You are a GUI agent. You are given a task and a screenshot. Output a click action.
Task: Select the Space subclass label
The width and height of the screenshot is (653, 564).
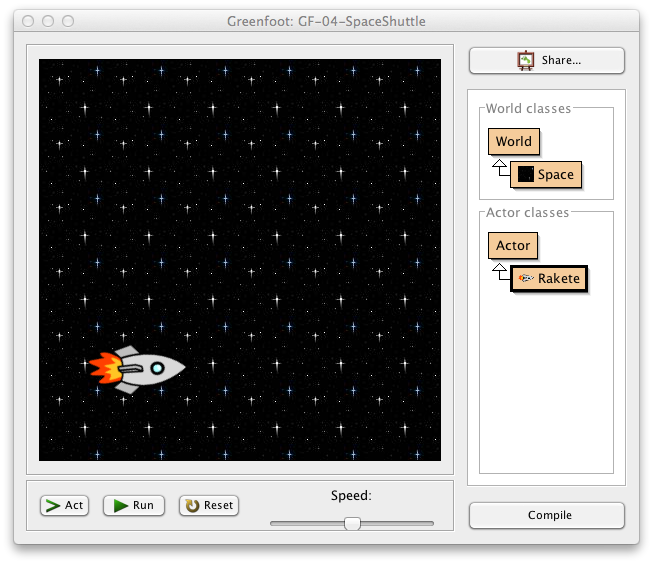556,174
